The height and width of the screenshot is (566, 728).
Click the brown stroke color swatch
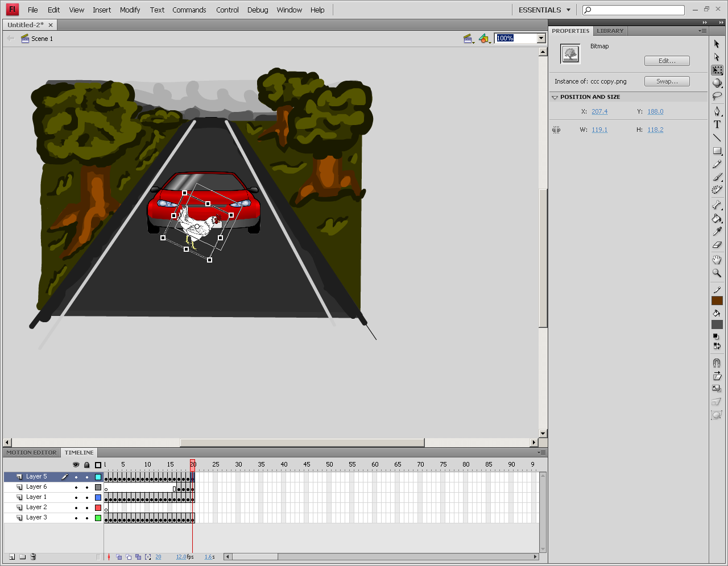717,301
